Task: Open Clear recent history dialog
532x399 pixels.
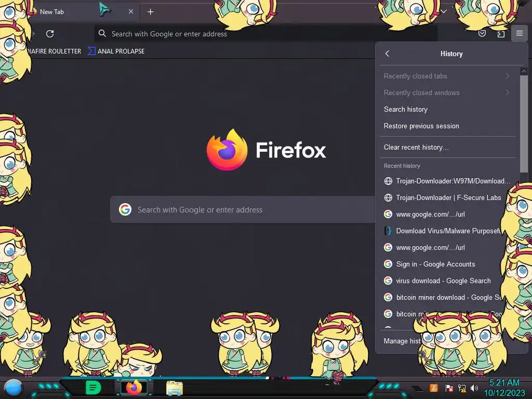Action: 447,147
